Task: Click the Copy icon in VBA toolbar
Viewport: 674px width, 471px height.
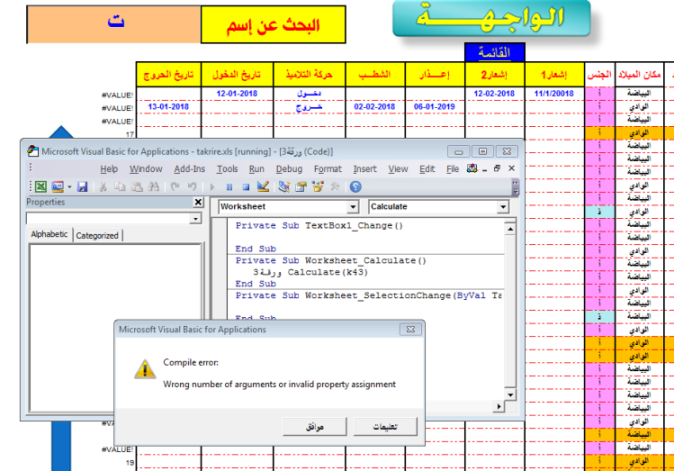Action: tap(119, 187)
